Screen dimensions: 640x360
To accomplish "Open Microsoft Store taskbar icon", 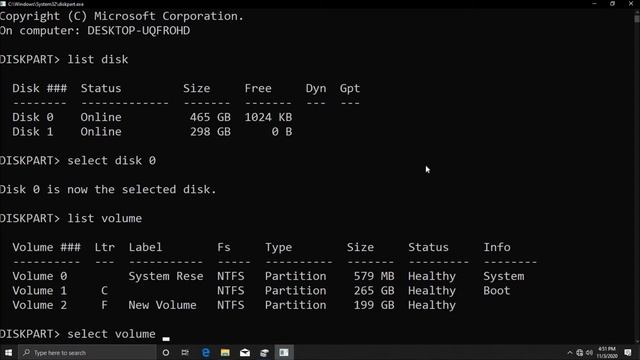I will [x=264, y=352].
